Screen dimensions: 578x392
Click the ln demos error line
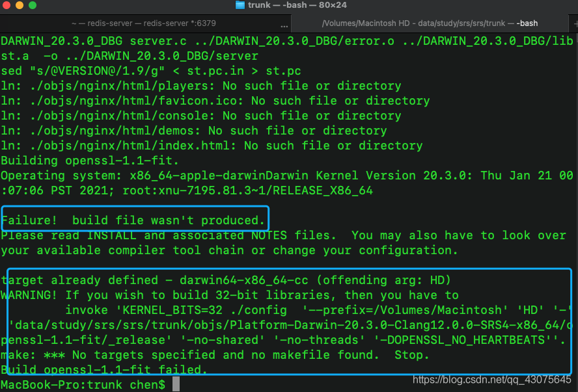point(194,131)
